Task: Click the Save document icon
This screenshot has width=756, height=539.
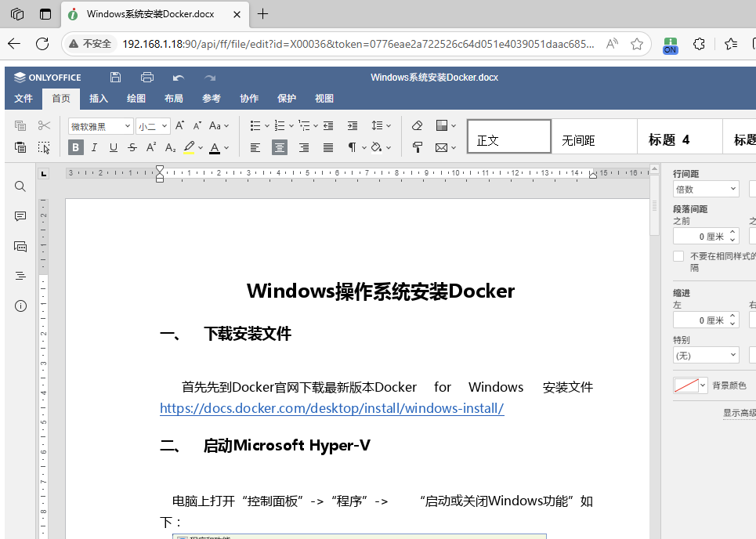Action: point(115,77)
